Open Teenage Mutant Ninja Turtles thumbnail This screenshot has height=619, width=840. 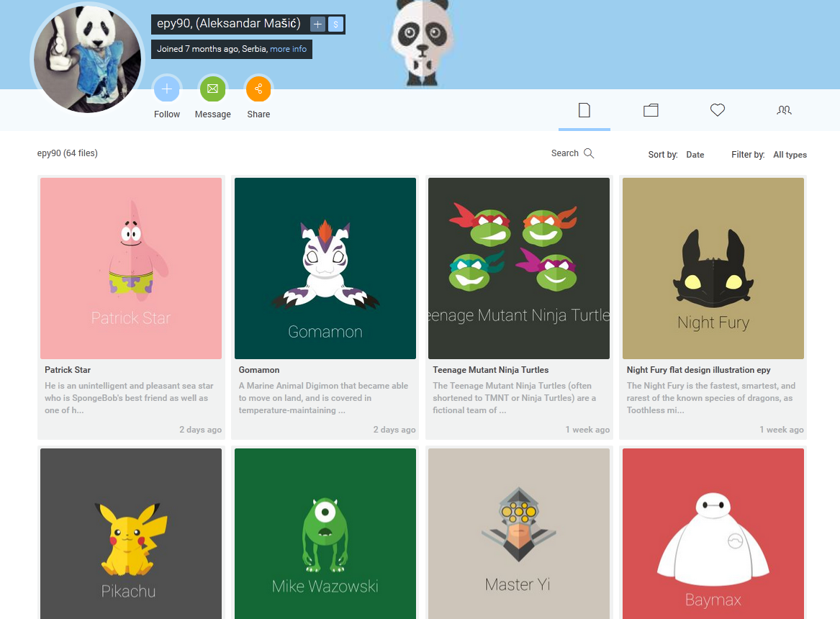click(519, 268)
